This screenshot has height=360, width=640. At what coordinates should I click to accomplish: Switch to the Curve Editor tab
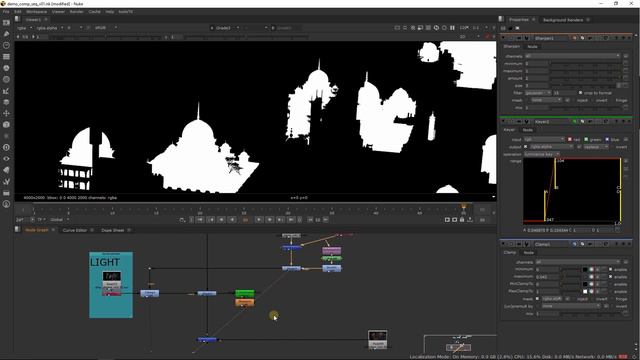click(x=75, y=230)
